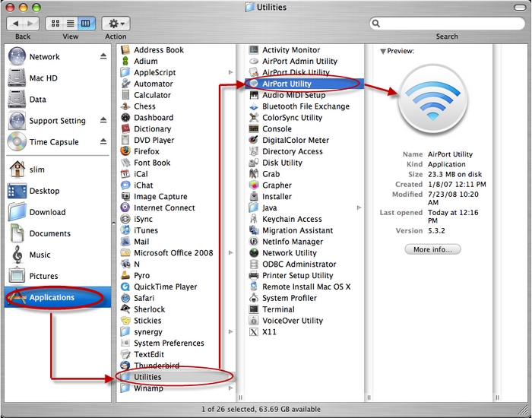Screen dimensions: 532x418
Task: Select Network Utility
Action: click(304, 253)
